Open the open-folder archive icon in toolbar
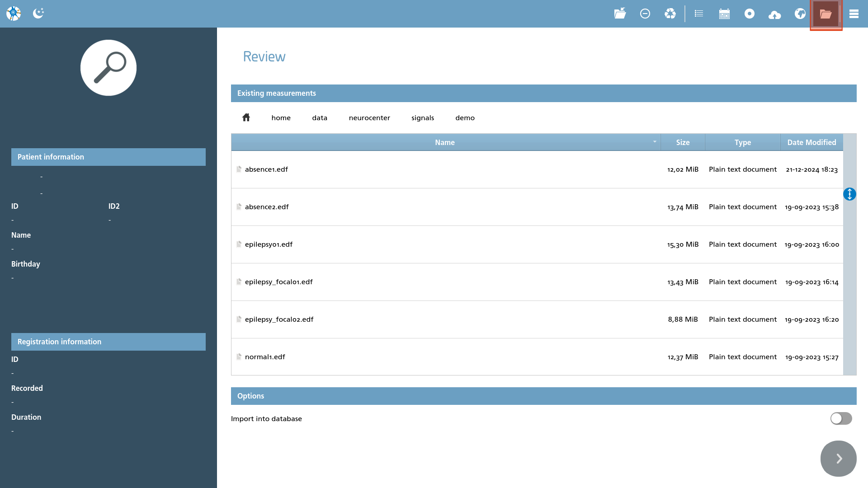Image resolution: width=868 pixels, height=488 pixels. point(620,14)
